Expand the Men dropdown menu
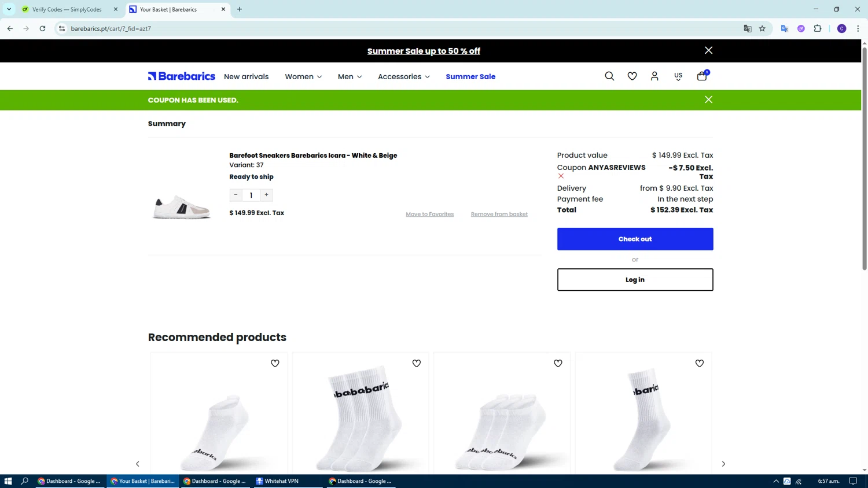The image size is (868, 488). [350, 76]
